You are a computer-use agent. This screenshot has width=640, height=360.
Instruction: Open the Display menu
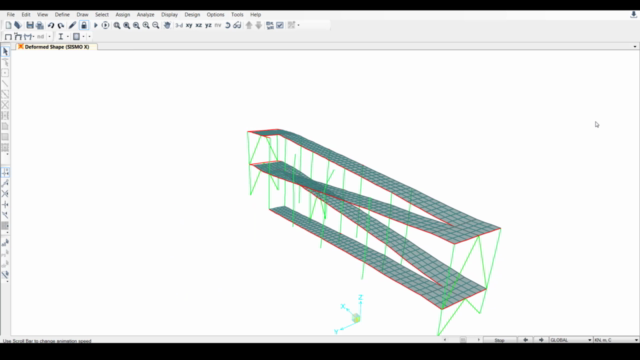pos(169,15)
